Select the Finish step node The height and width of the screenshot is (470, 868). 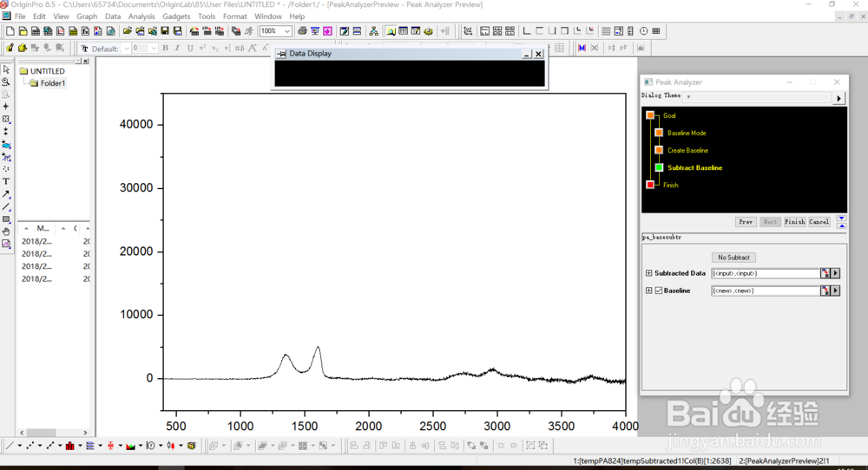tap(650, 185)
